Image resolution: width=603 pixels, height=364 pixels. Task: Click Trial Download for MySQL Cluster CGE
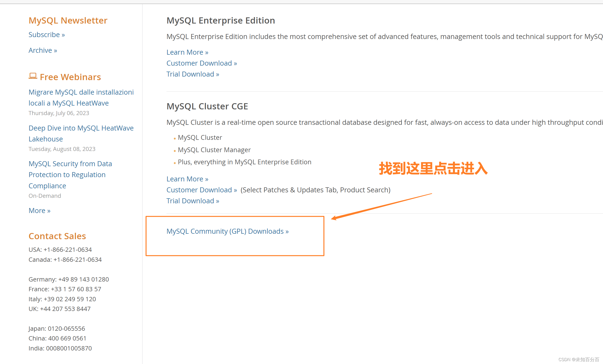tap(193, 201)
